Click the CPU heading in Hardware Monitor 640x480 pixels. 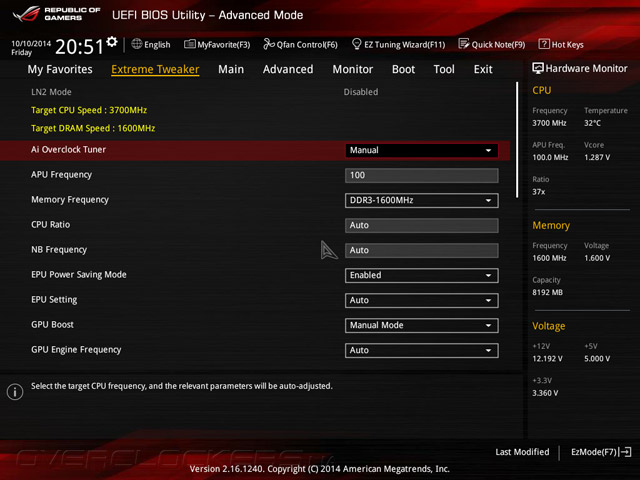coord(542,91)
